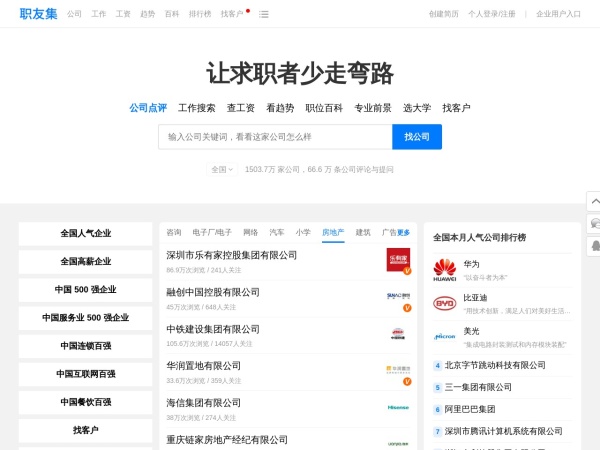The height and width of the screenshot is (450, 600).
Task: Switch to the 查工资 search tab
Action: tap(240, 108)
